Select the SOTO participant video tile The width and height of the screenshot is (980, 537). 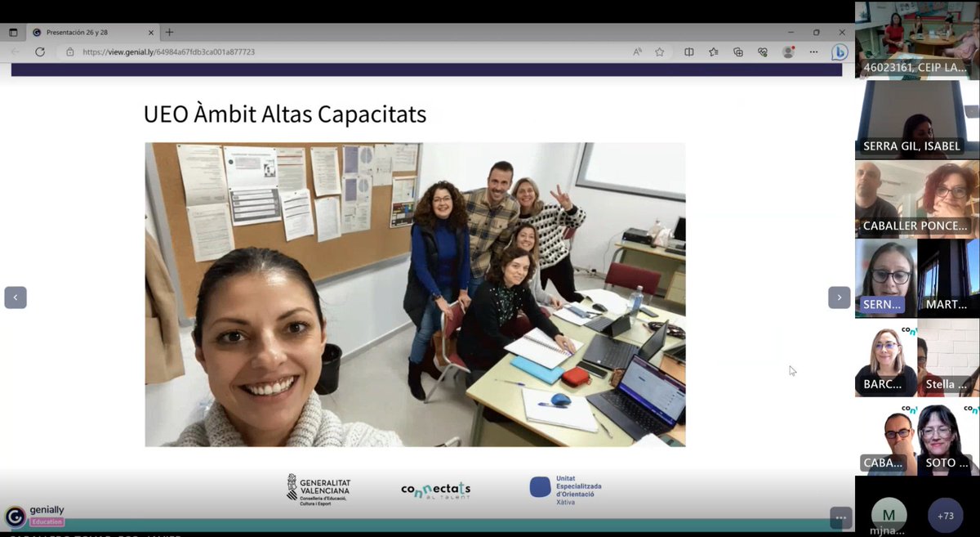point(949,437)
